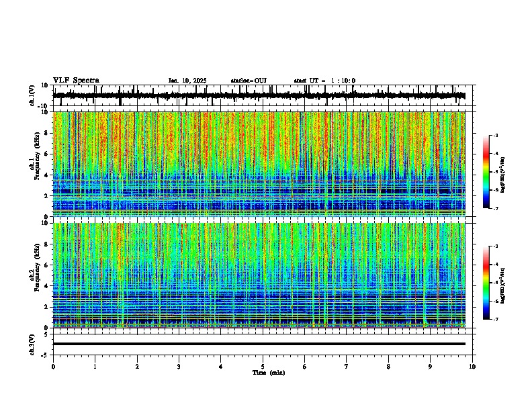Click the upper color scale bar for ch.1

coord(486,172)
